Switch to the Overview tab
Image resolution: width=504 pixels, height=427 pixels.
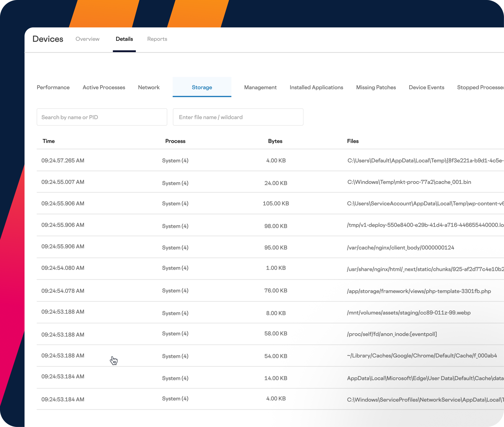[87, 39]
